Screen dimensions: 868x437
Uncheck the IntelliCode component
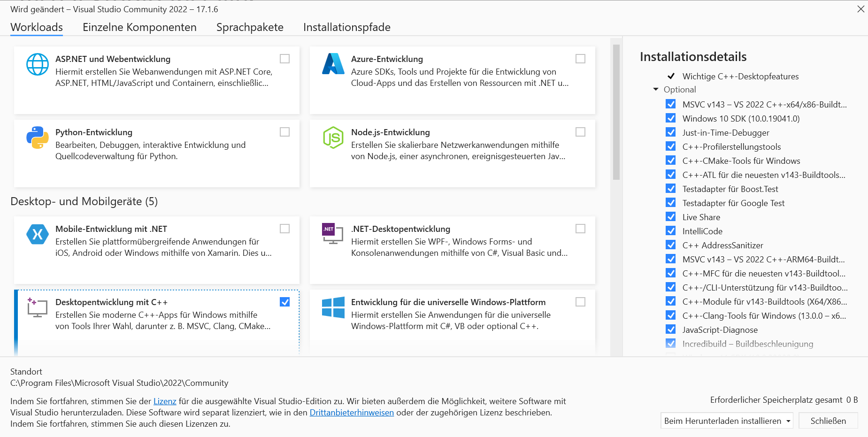click(x=671, y=231)
